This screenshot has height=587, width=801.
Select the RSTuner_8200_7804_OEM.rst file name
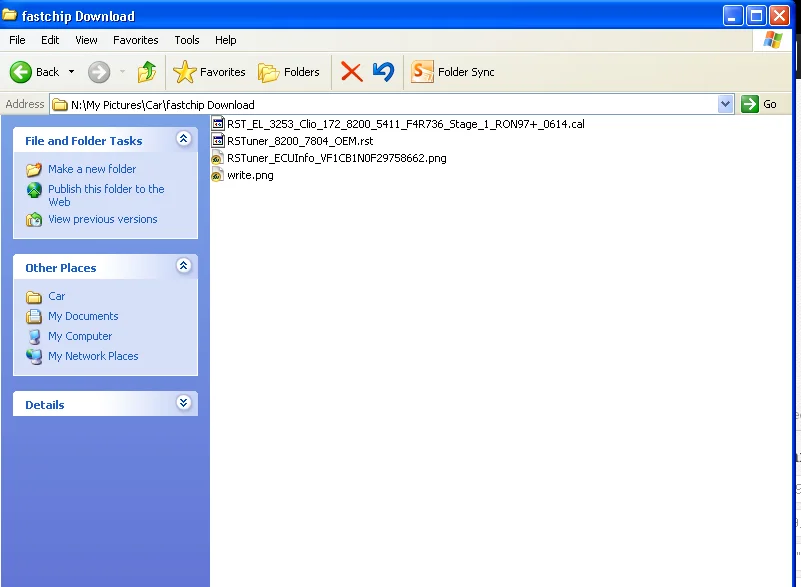click(300, 141)
